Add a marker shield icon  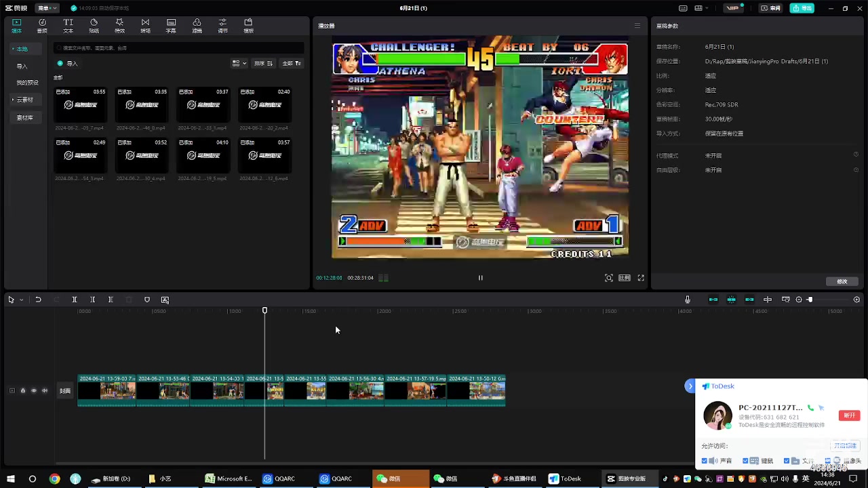coord(147,300)
